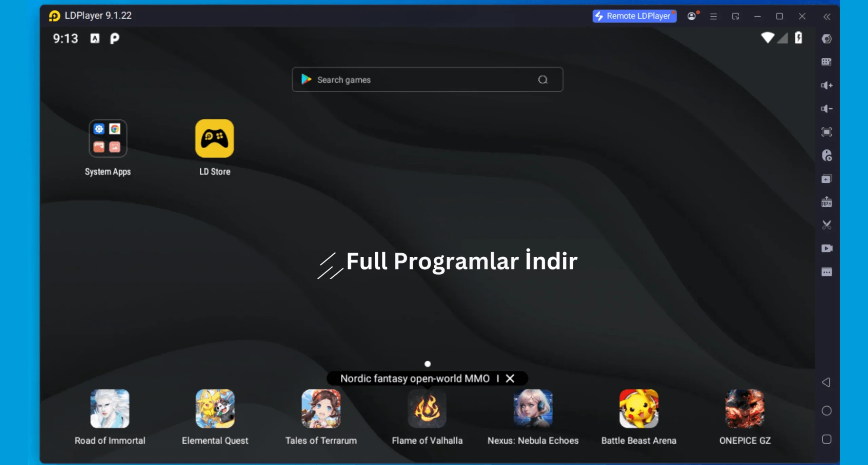Click the LDPlayer 9.1.22 title text
Viewport: 868px width, 465px height.
[98, 16]
